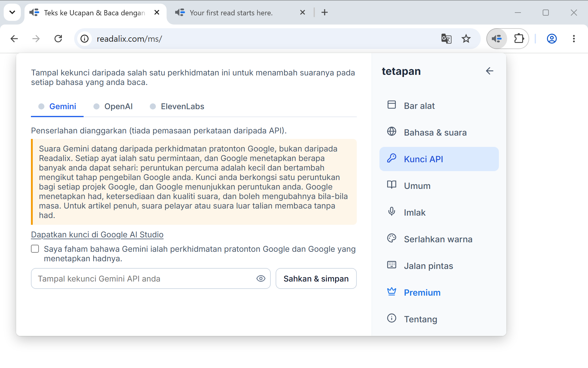Image resolution: width=588 pixels, height=368 pixels.
Task: Click 'Penserlahan dianggarkan' note text
Action: click(x=159, y=131)
